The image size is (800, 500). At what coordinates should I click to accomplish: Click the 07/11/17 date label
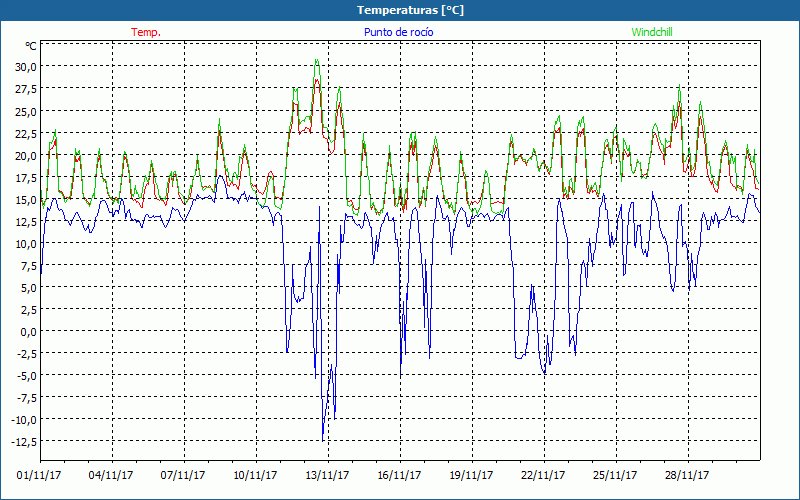(183, 476)
